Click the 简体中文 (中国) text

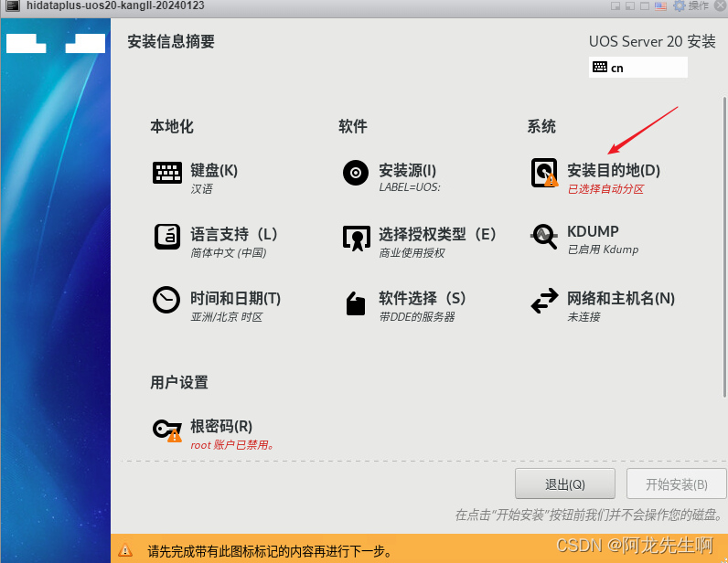(228, 252)
